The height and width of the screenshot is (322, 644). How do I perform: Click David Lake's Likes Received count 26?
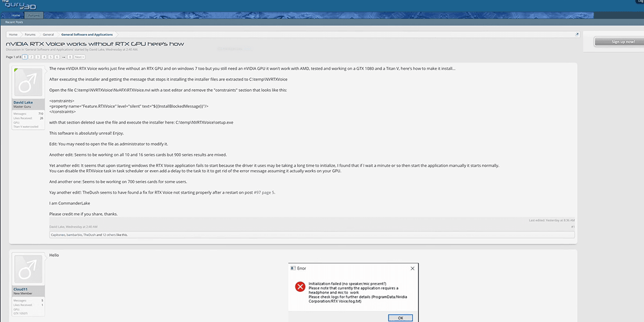pyautogui.click(x=41, y=118)
